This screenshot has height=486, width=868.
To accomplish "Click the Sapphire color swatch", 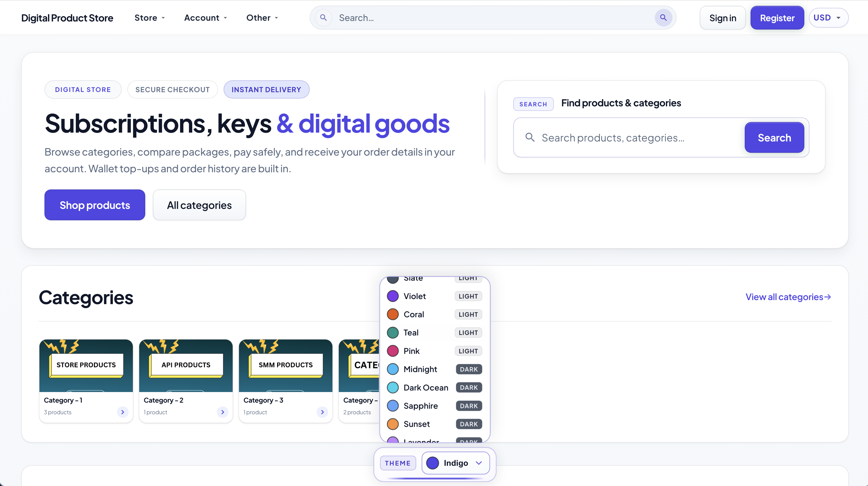I will [393, 406].
